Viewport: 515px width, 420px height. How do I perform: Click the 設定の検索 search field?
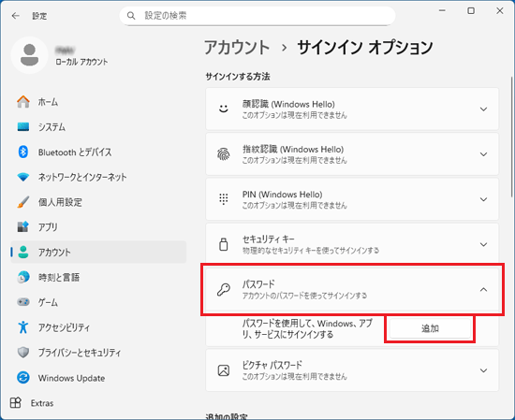click(x=257, y=16)
